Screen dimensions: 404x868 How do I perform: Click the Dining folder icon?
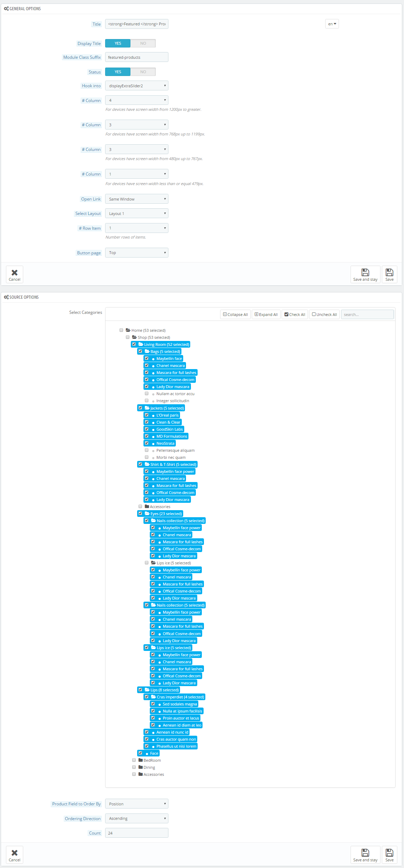click(141, 767)
